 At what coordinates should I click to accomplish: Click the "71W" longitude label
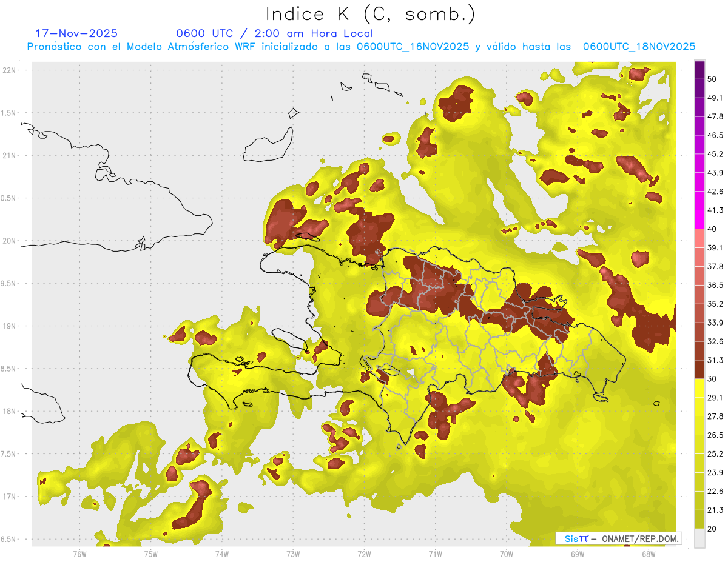pyautogui.click(x=435, y=554)
